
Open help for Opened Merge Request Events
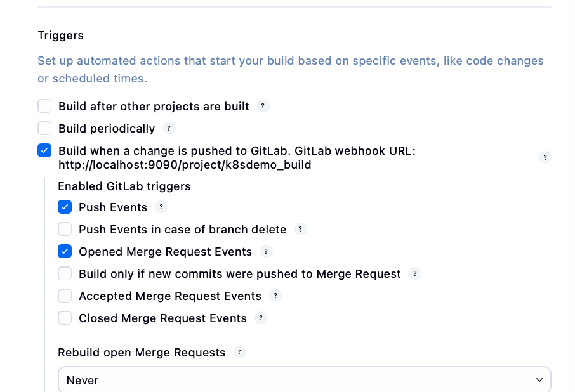pos(267,251)
